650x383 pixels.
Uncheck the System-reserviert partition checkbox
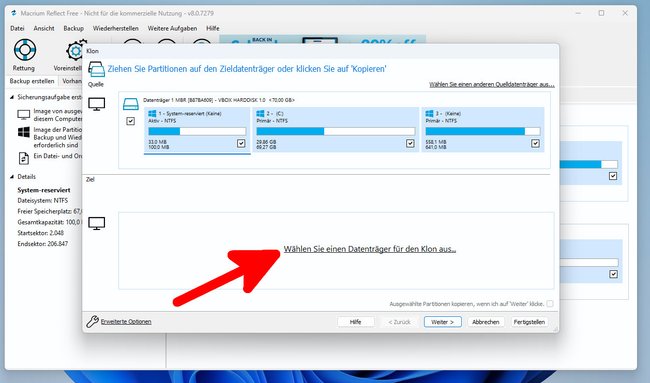tap(241, 143)
